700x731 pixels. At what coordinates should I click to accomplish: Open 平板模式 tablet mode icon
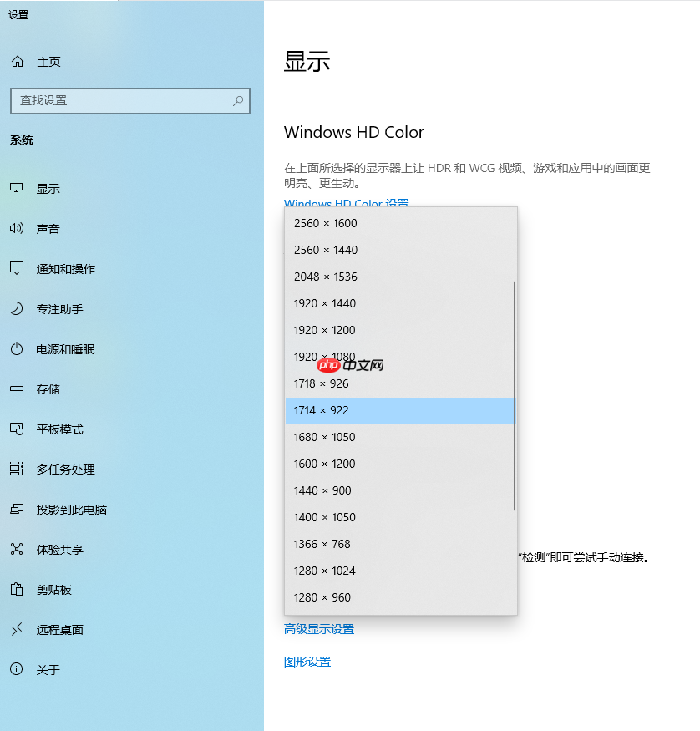18,429
